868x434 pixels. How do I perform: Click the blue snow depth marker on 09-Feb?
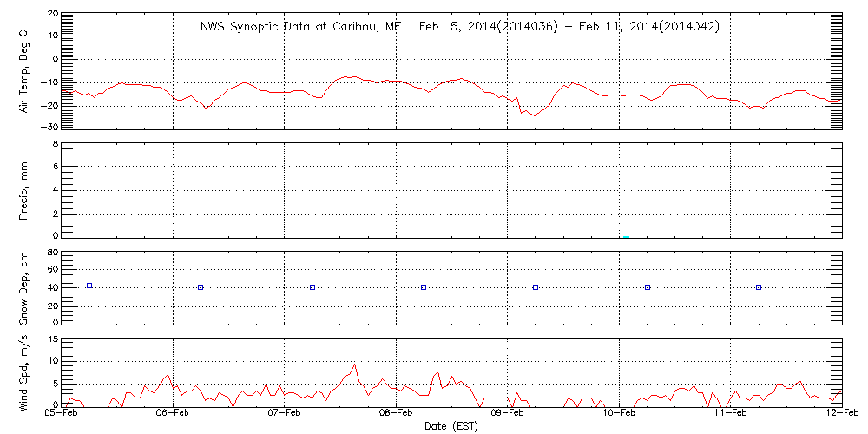[536, 287]
